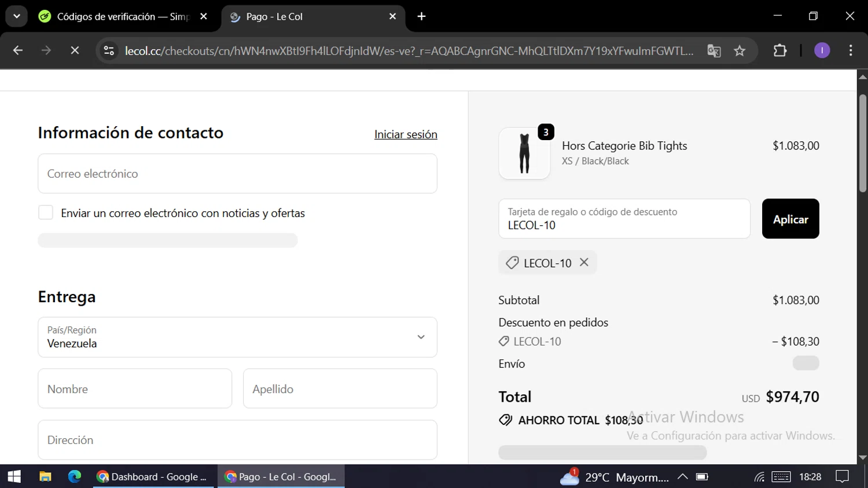Open the Windows Start menu
Screen dimensions: 868x488
tap(14, 476)
